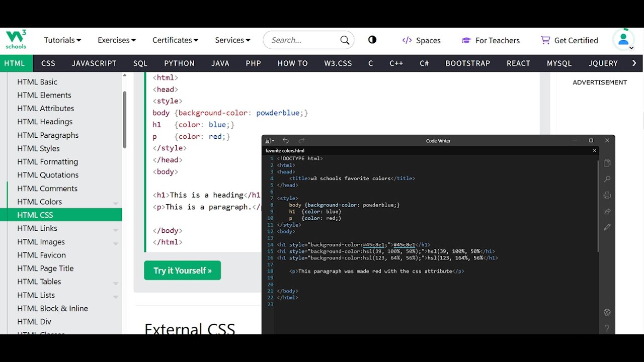Screen dimensions: 644x362
Task: Open the search magnifier in Code Writer sidebar
Action: [x=607, y=179]
